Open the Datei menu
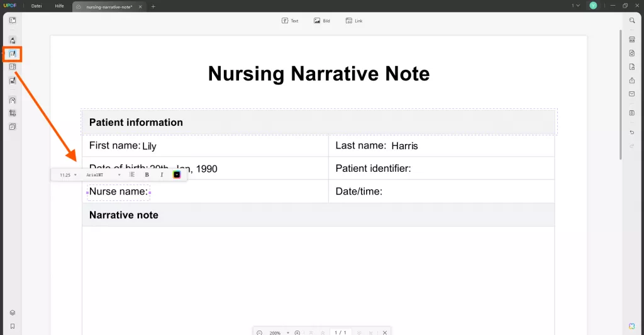 tap(36, 6)
